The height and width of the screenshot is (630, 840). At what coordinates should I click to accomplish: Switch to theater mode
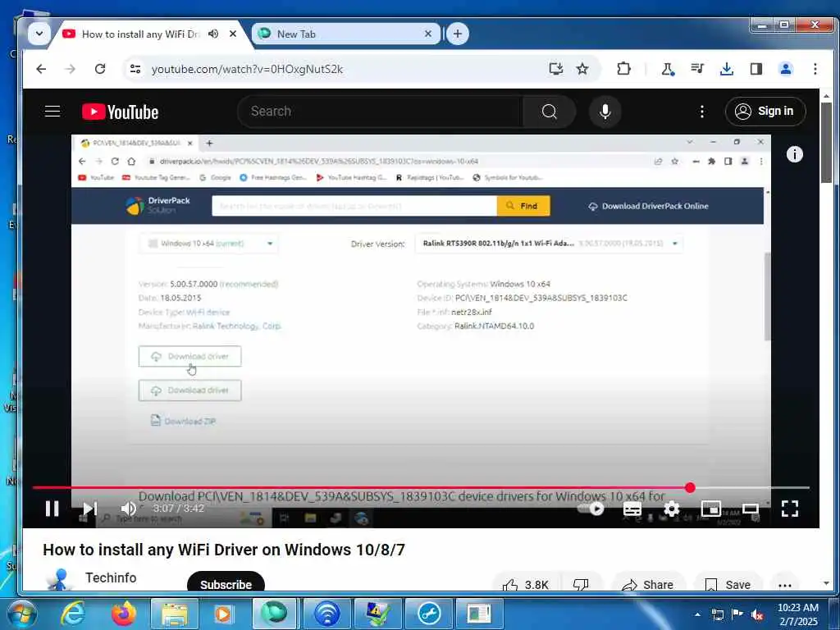click(751, 509)
